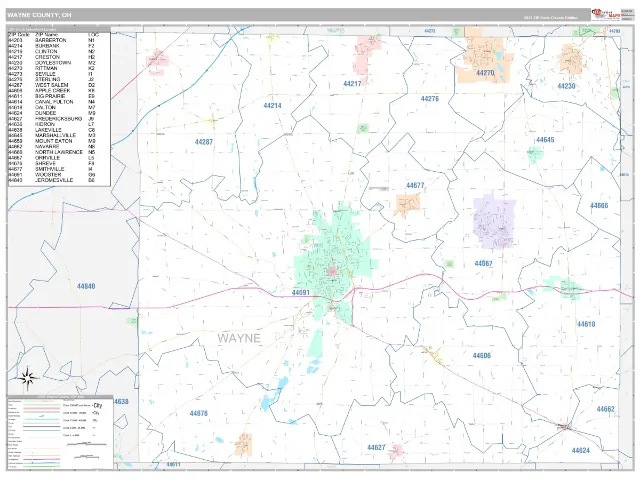Viewport: 640px width, 480px height.
Task: Click the 44217 ZIP label on the map
Action: (352, 84)
